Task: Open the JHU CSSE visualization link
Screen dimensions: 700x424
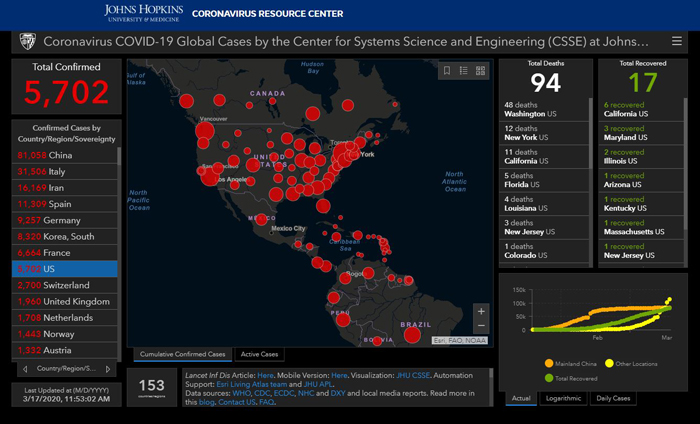Action: [x=413, y=375]
